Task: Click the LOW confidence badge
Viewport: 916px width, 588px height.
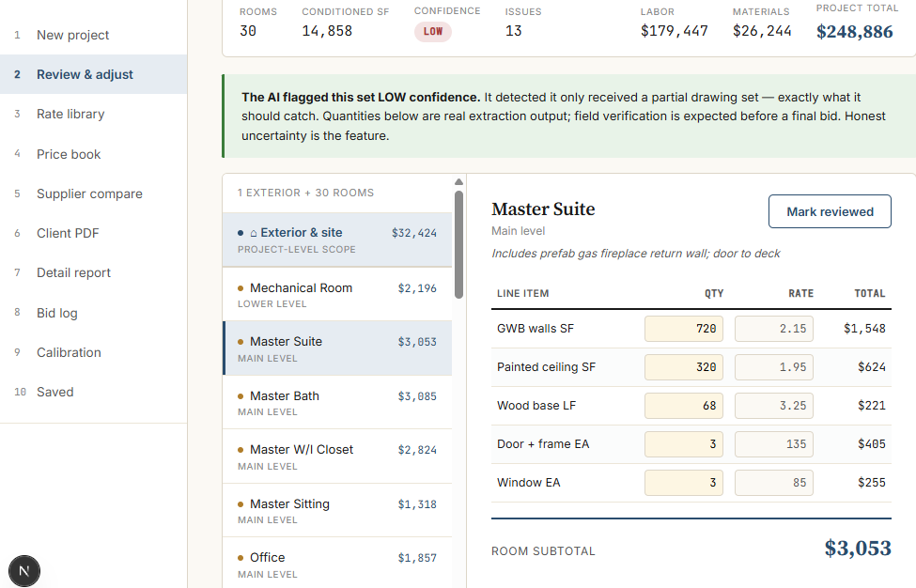Action: [x=433, y=32]
